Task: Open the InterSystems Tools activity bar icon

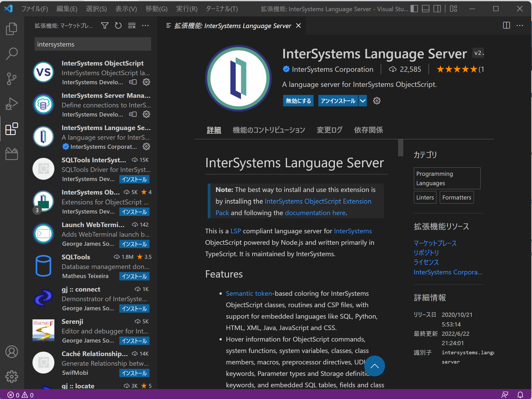Action: click(11, 154)
